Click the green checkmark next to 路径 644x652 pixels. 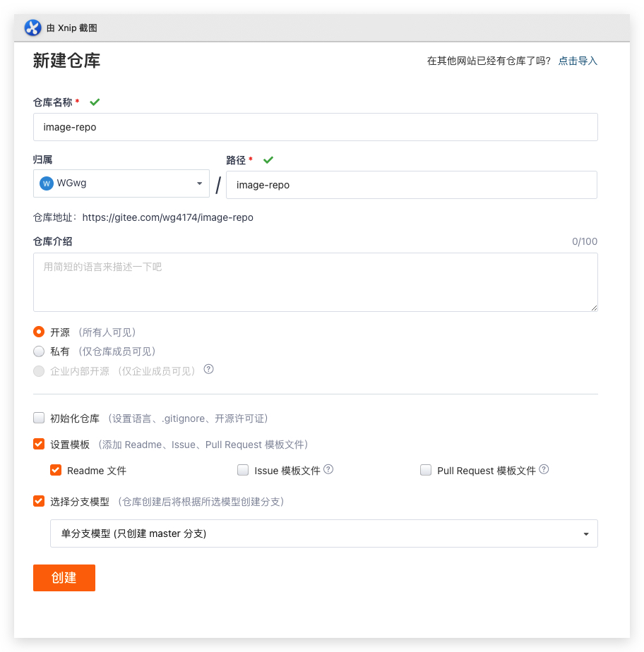click(268, 159)
